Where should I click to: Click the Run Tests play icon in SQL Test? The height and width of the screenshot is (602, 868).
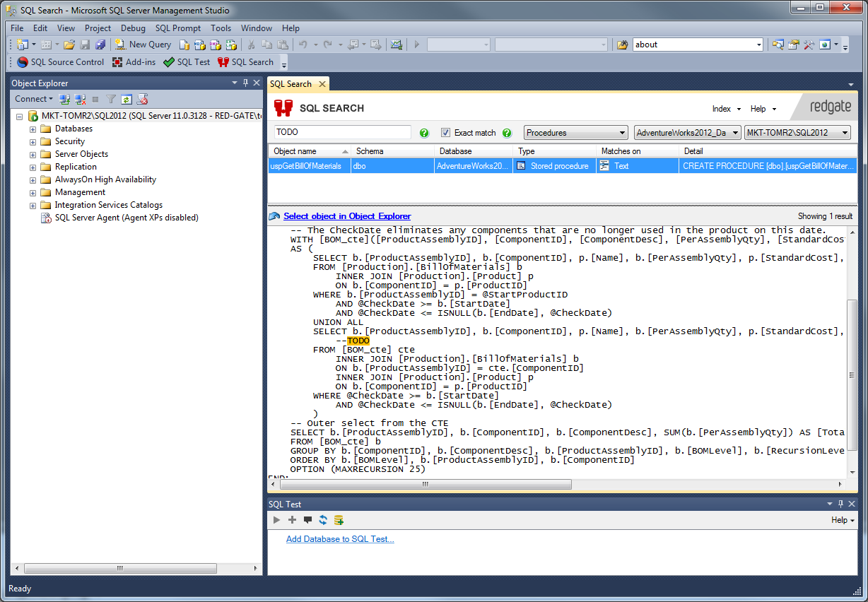tap(276, 520)
